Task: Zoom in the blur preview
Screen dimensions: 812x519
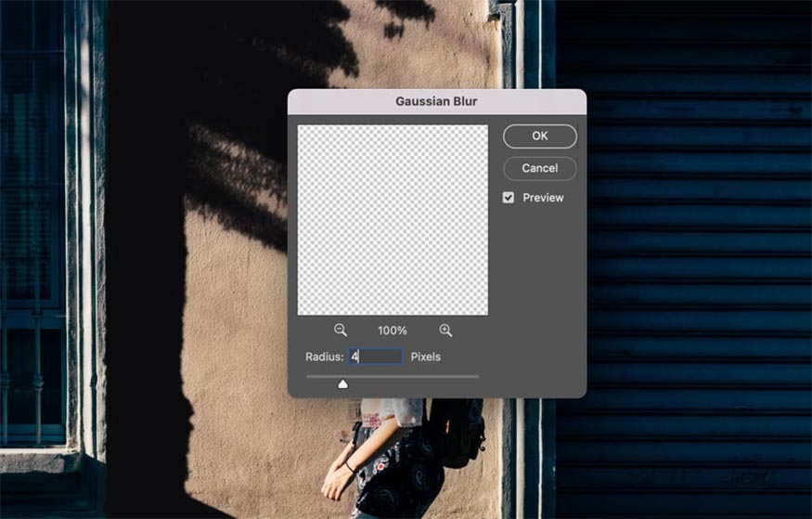Action: click(x=445, y=330)
